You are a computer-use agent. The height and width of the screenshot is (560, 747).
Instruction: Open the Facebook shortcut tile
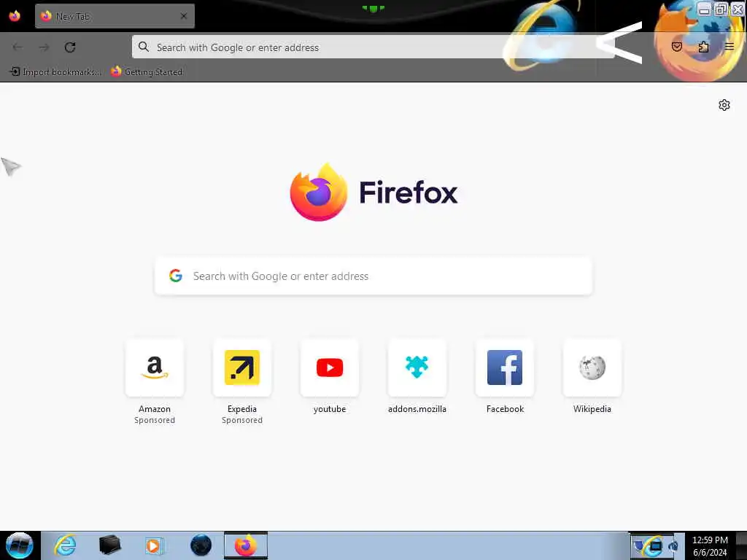pyautogui.click(x=505, y=367)
